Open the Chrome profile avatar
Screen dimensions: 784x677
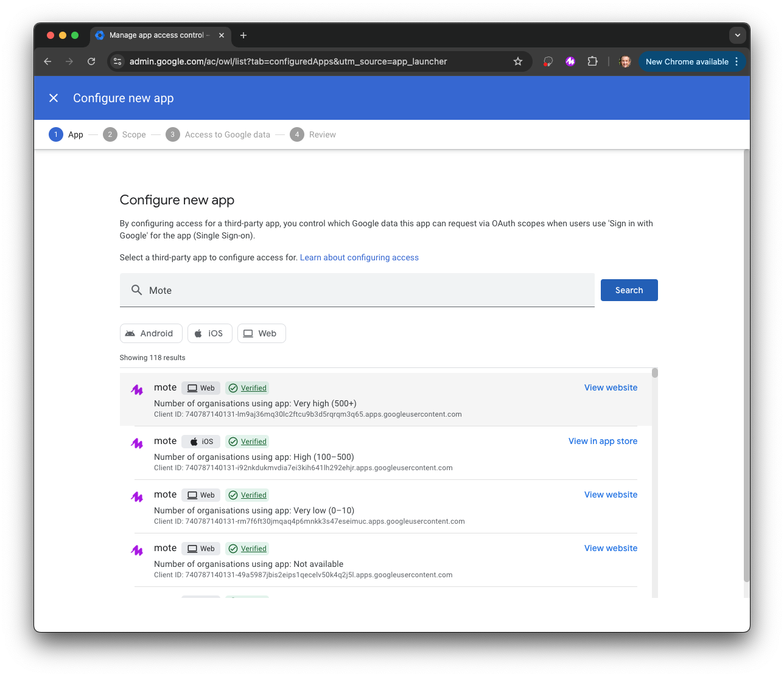pyautogui.click(x=625, y=61)
